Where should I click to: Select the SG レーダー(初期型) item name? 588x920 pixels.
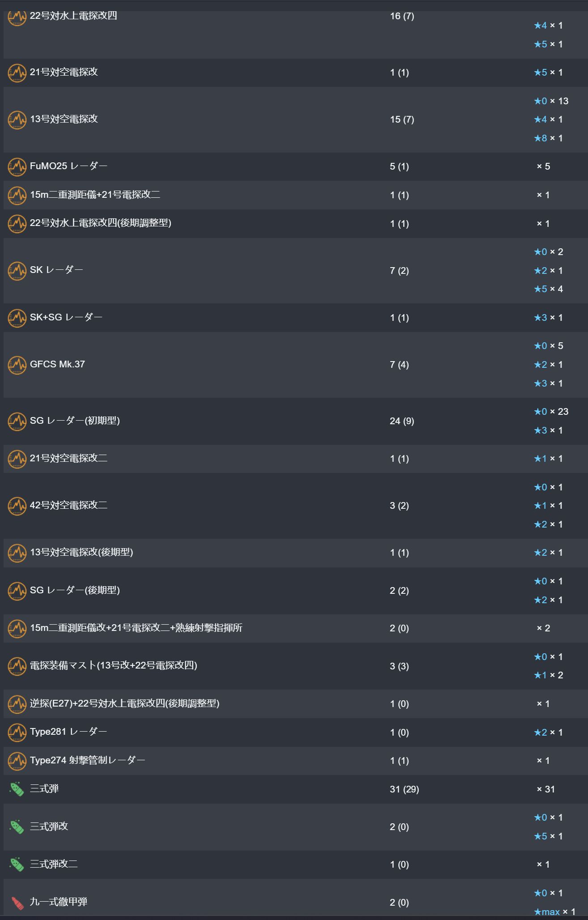(x=75, y=421)
